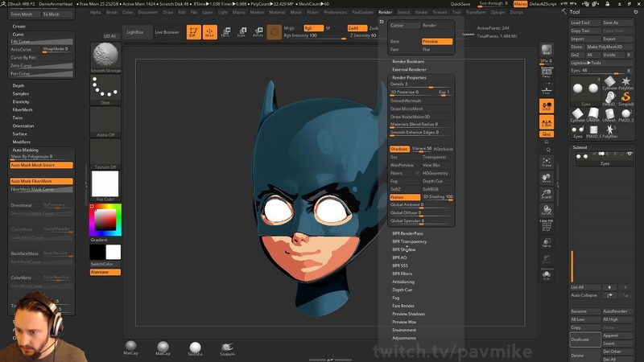The height and width of the screenshot is (362, 644).
Task: Expand the BPR RenderPass section
Action: 407,233
